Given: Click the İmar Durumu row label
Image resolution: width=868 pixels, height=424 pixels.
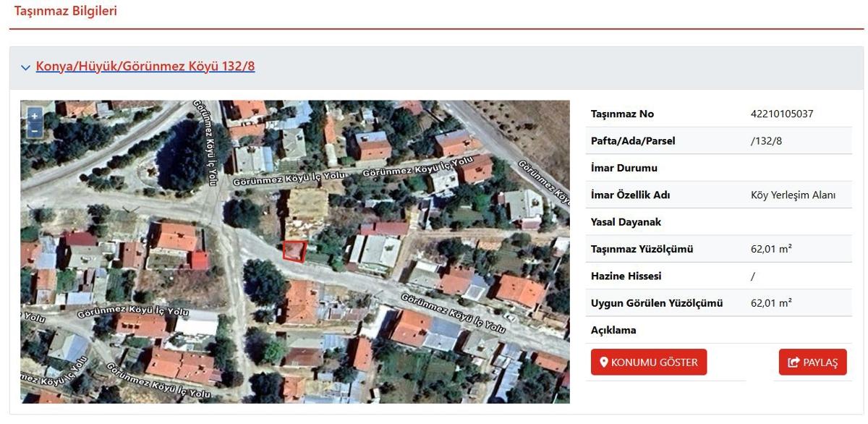Looking at the screenshot, I should pyautogui.click(x=624, y=168).
